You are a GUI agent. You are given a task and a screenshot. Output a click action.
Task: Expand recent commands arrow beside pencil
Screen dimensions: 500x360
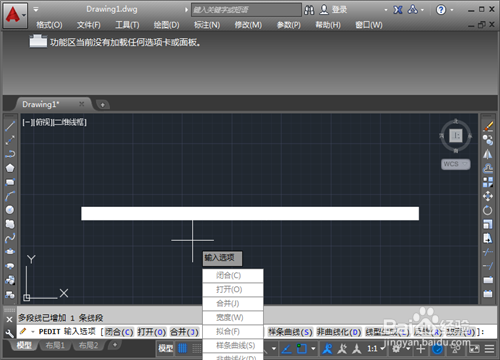coord(33,332)
